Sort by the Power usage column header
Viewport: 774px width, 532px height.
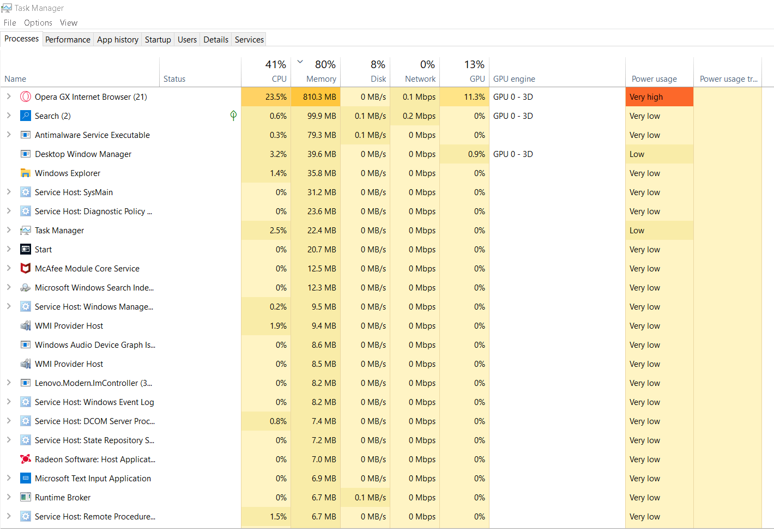(x=660, y=72)
